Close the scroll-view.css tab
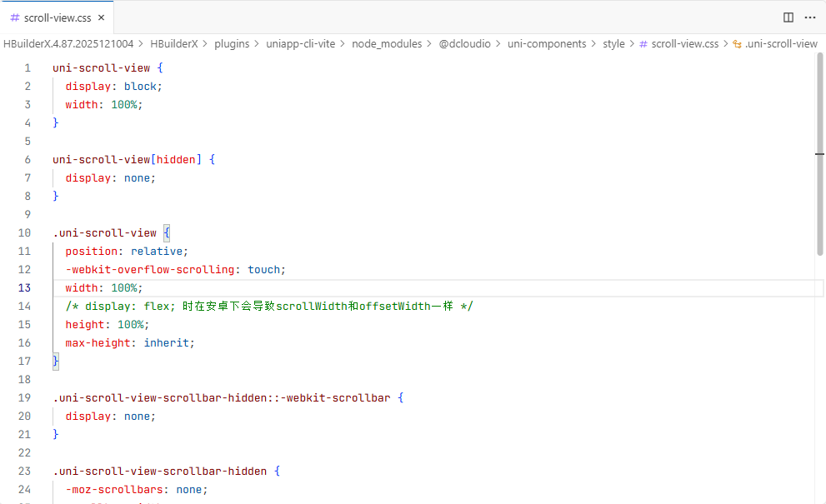Viewport: 826px width, 504px height. coord(101,17)
